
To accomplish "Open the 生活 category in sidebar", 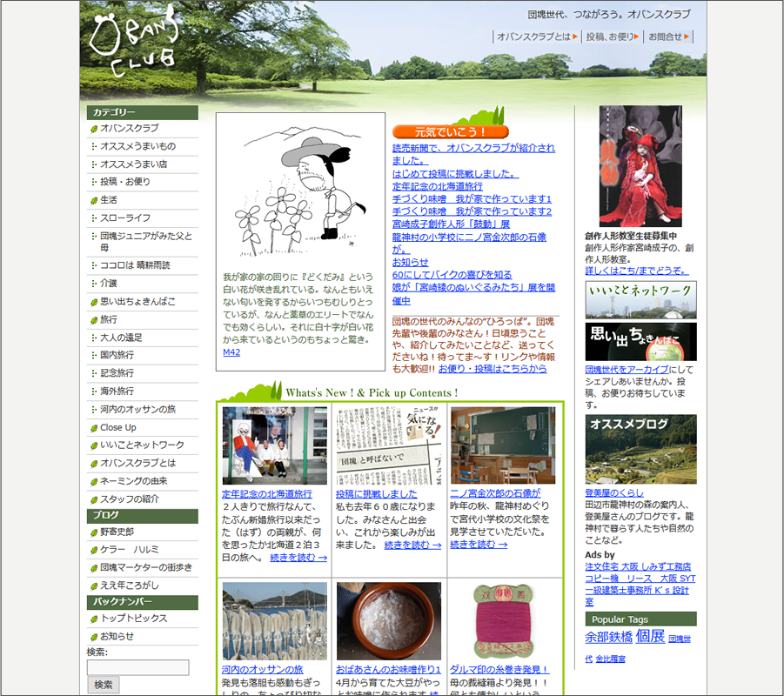I will coord(109,200).
